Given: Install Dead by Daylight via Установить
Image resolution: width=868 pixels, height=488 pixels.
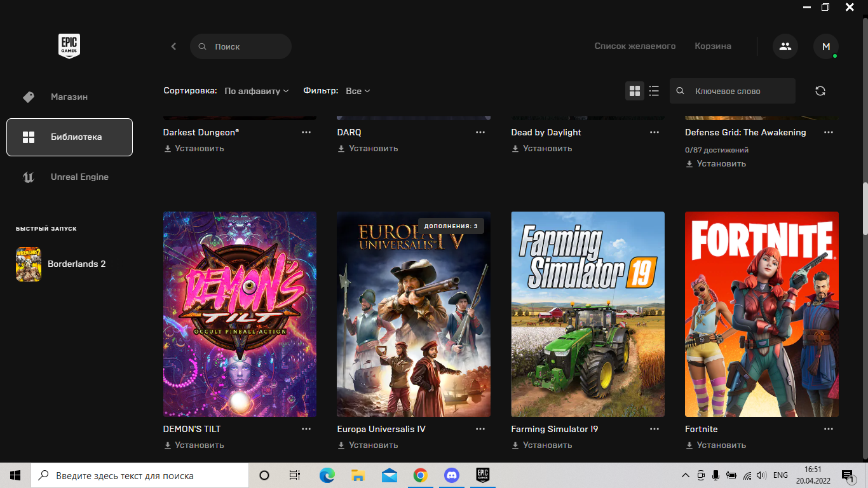Looking at the screenshot, I should coord(542,148).
